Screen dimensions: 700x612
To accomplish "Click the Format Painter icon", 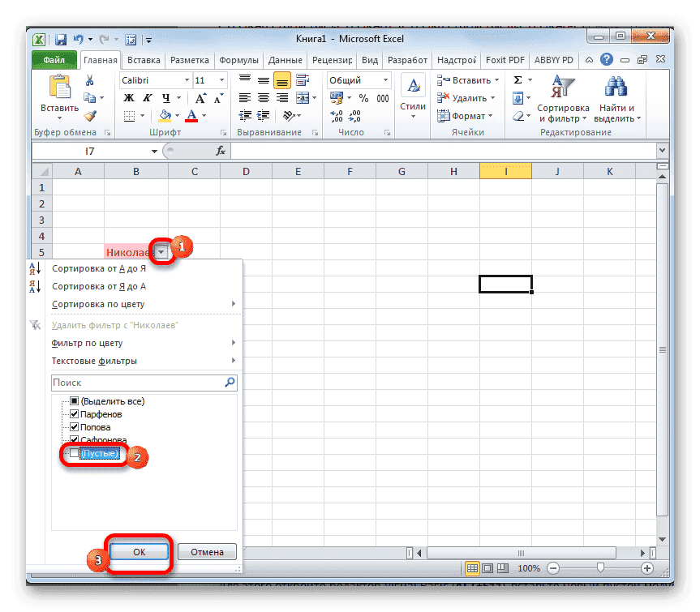I will (90, 117).
